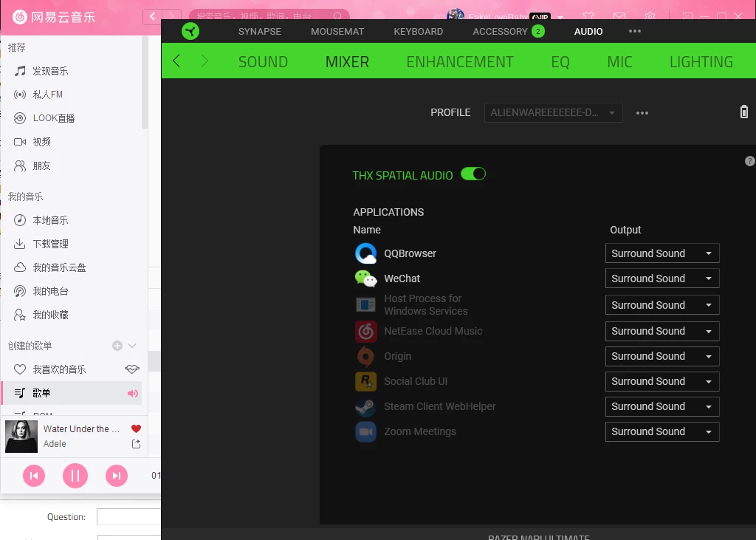Click the NetEase Cloud Music app icon in mixer
The height and width of the screenshot is (540, 756).
365,331
